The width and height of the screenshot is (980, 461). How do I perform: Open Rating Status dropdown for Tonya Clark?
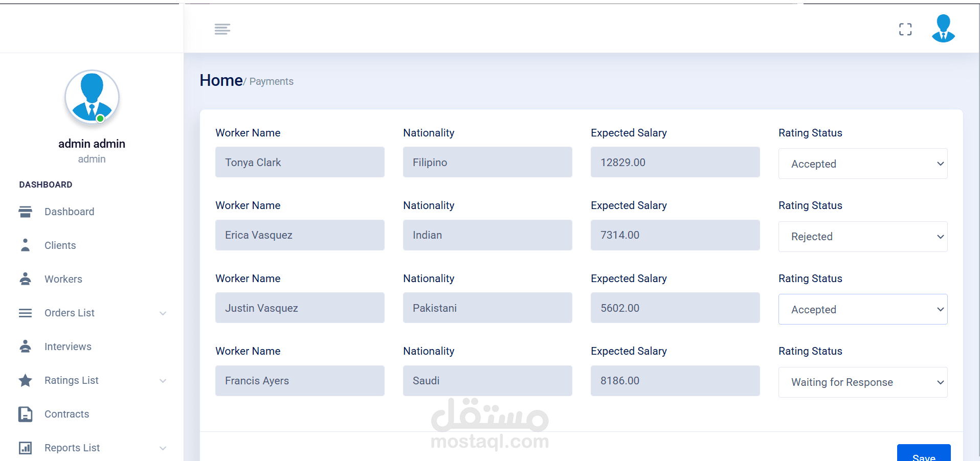point(862,164)
